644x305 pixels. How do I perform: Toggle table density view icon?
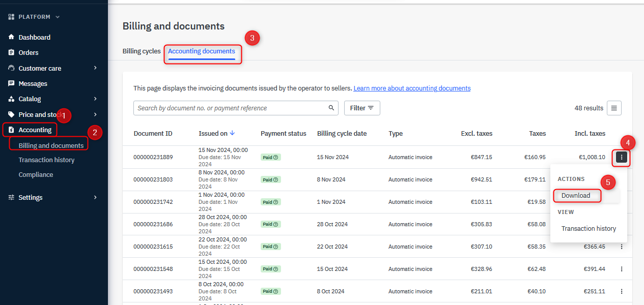614,108
